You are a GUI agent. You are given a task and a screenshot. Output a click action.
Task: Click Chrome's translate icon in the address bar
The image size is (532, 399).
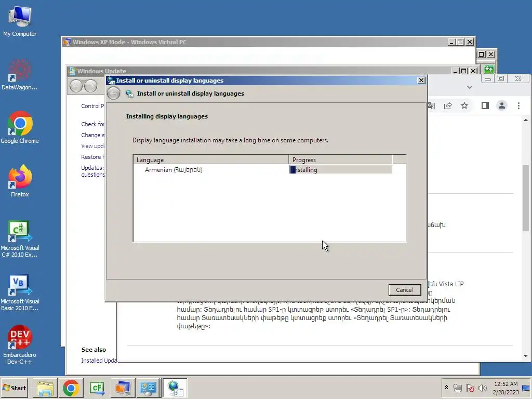coord(431,105)
